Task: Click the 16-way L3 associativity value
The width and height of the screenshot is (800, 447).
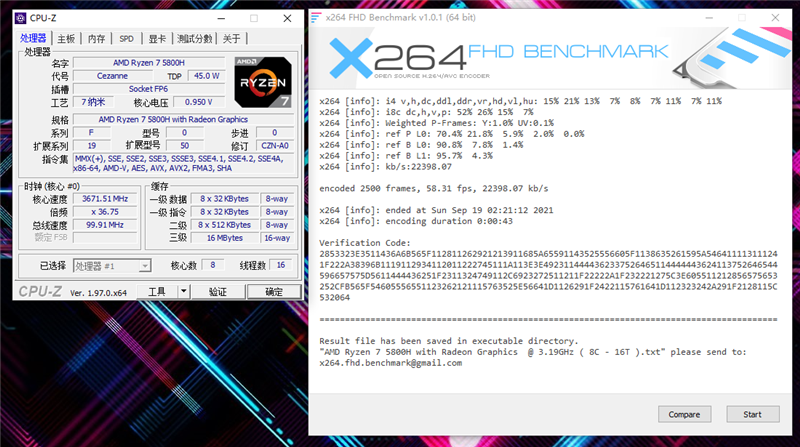Action: click(277, 238)
